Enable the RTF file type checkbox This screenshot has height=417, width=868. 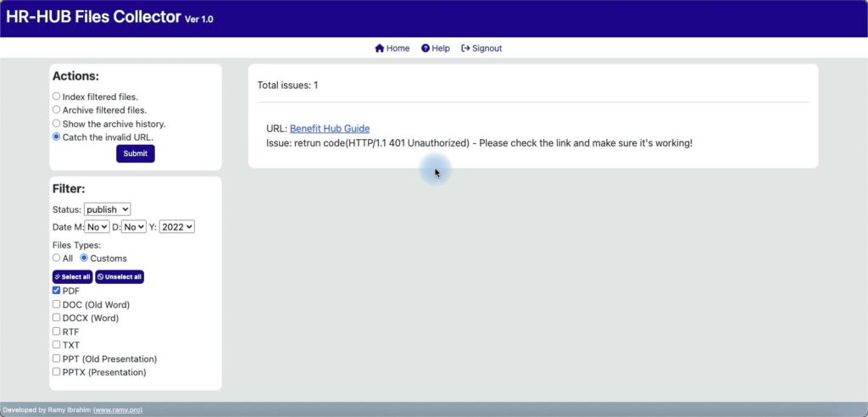(x=56, y=331)
